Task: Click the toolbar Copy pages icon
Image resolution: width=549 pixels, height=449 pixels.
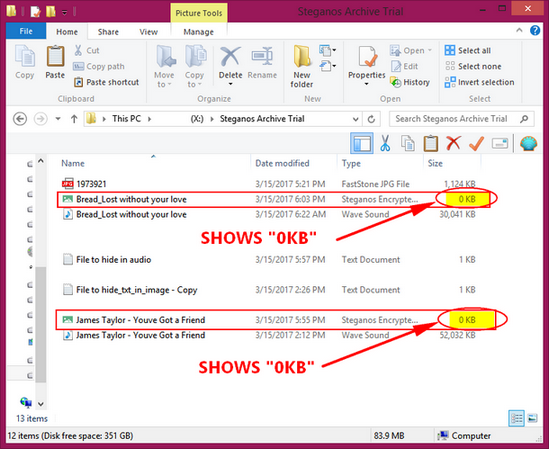Action: [408, 143]
